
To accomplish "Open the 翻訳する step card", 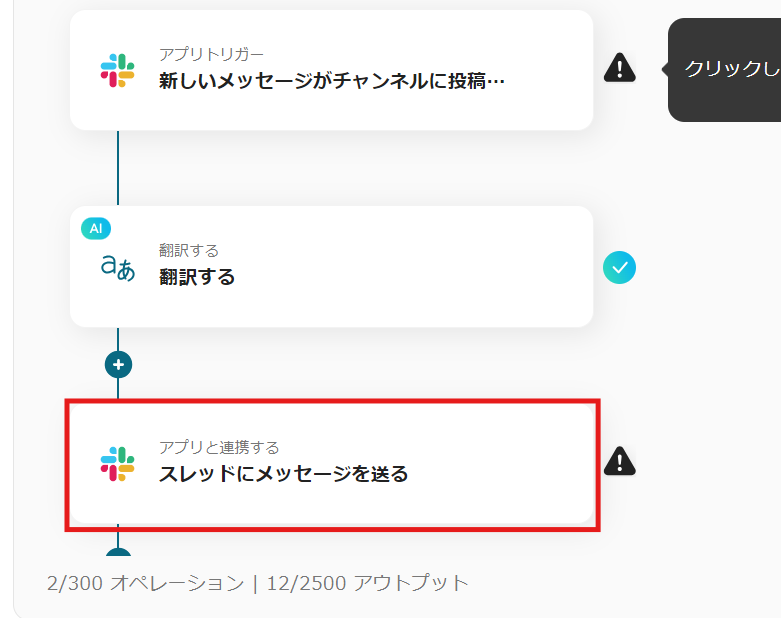I will pos(331,266).
